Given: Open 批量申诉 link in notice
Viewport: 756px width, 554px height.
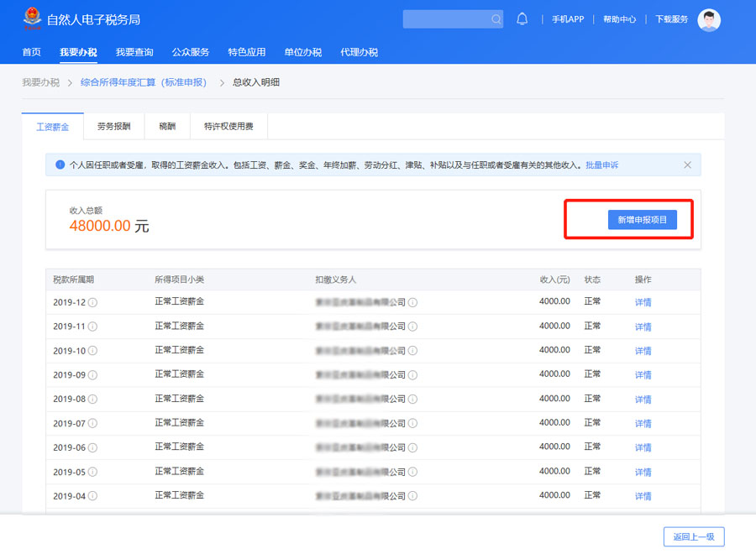Looking at the screenshot, I should [601, 165].
